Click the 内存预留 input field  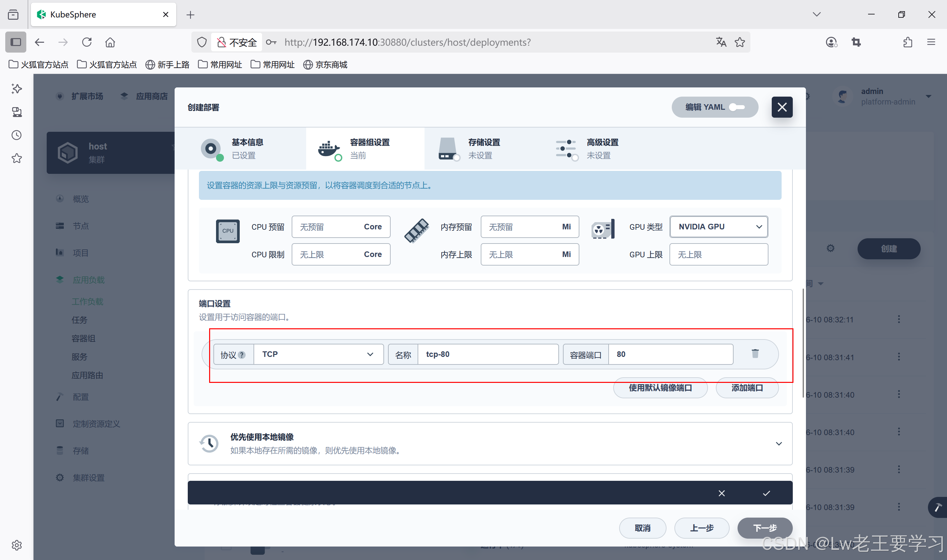click(x=529, y=227)
